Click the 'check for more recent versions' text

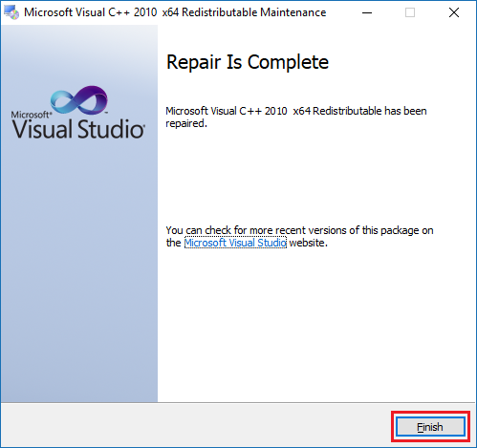[299, 236]
